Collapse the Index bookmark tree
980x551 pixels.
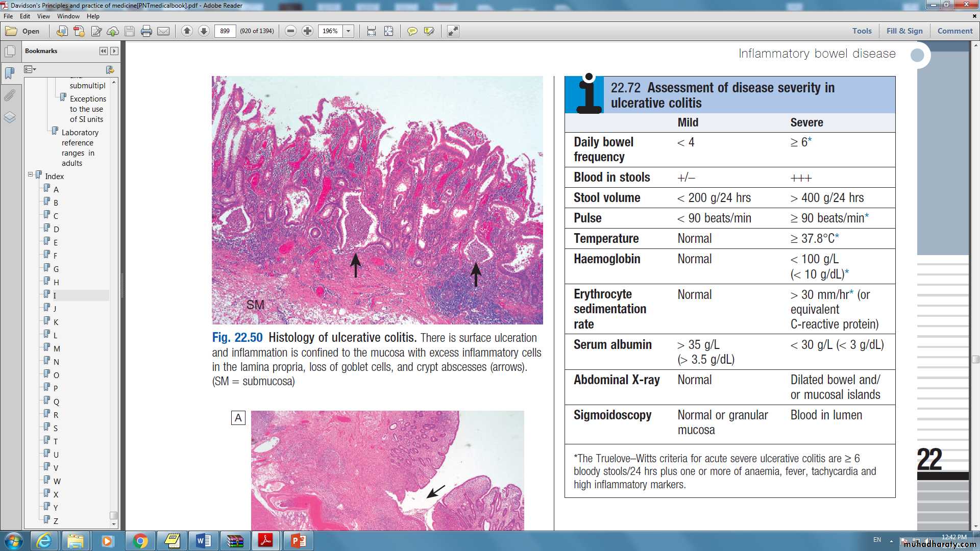pos(30,174)
